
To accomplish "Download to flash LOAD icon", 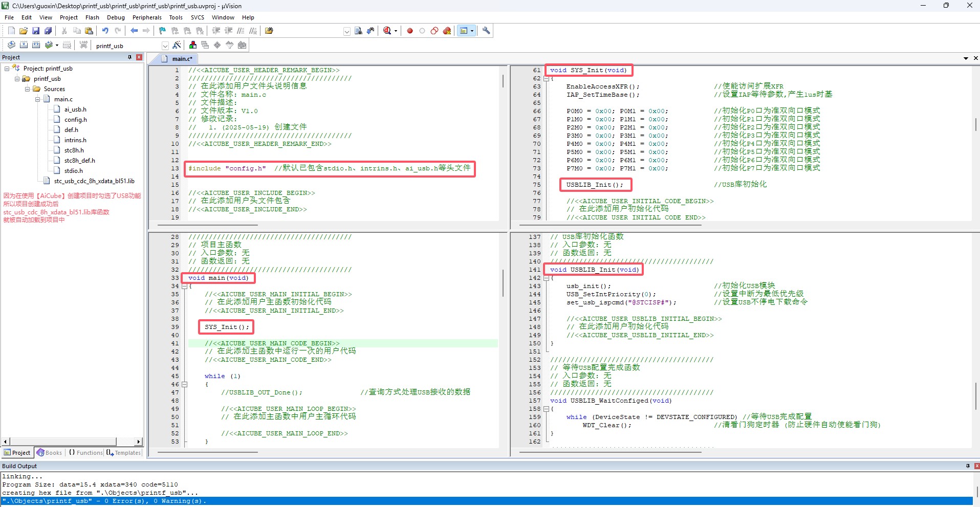I will [83, 45].
